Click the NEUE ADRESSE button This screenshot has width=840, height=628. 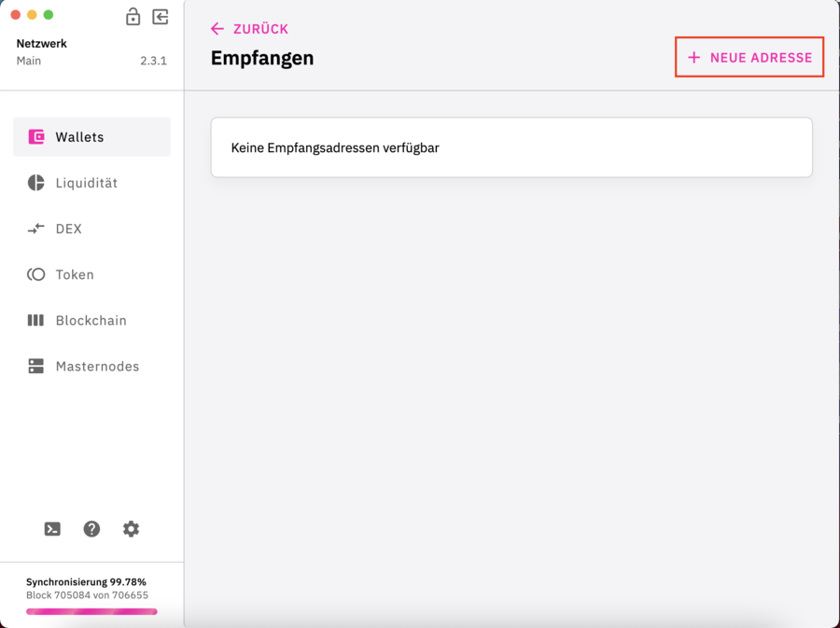point(749,57)
